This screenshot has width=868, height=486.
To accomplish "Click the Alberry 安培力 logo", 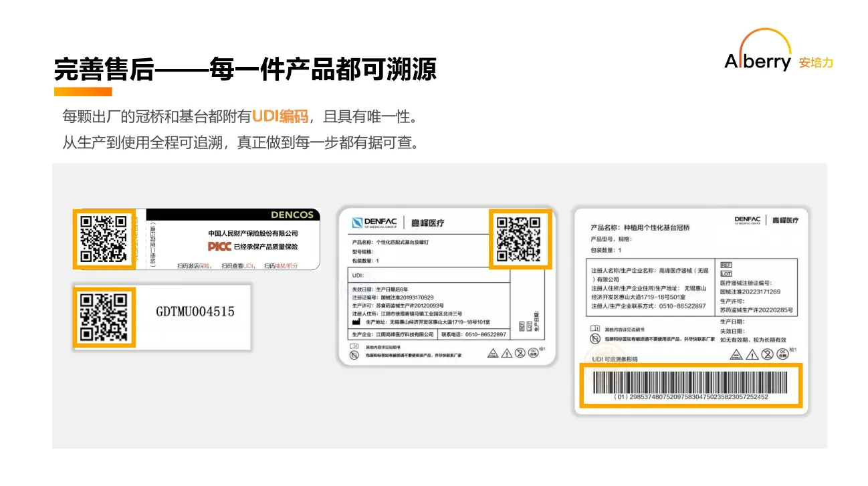I will tap(778, 51).
